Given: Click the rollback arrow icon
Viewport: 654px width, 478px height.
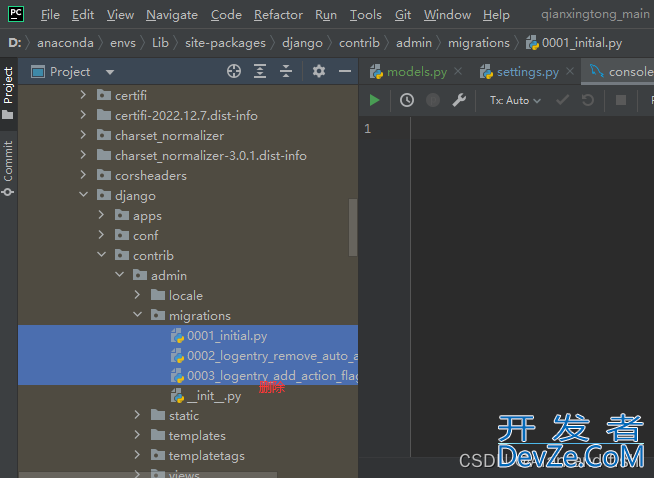Looking at the screenshot, I should 588,100.
